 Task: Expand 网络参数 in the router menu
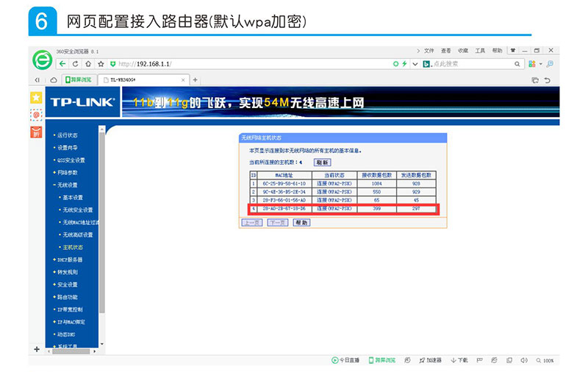click(x=68, y=173)
